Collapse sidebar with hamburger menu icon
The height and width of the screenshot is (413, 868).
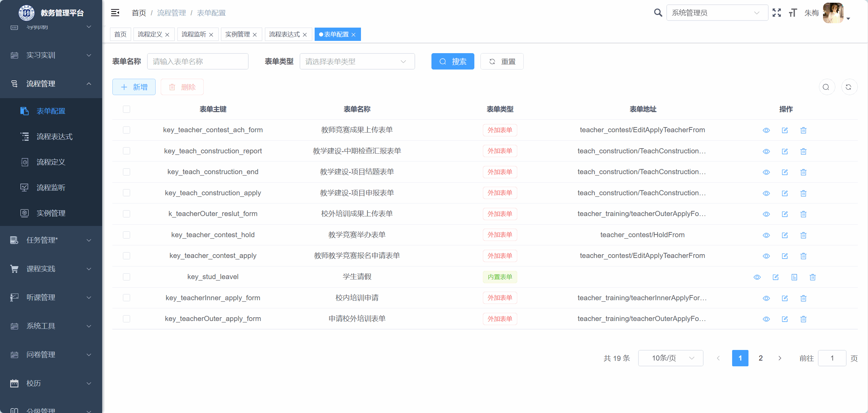click(115, 13)
